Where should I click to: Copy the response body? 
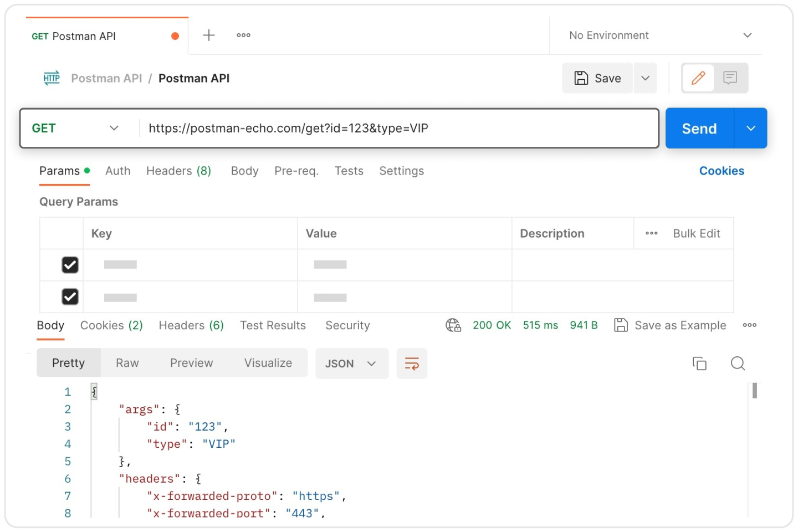[x=699, y=363]
